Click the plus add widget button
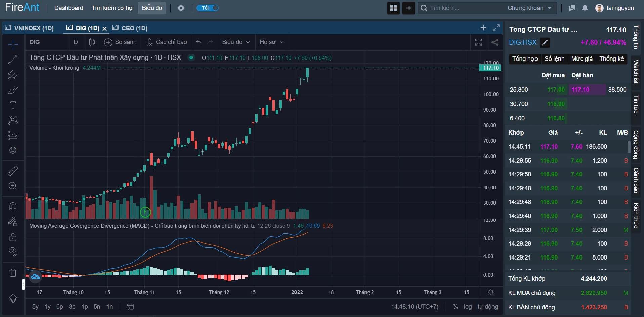644x317 pixels. click(409, 8)
